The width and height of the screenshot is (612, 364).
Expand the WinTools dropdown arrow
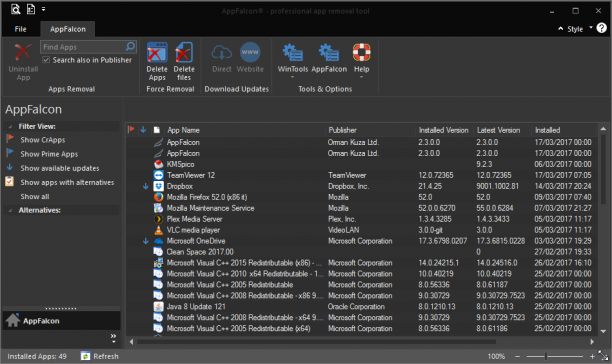point(293,77)
